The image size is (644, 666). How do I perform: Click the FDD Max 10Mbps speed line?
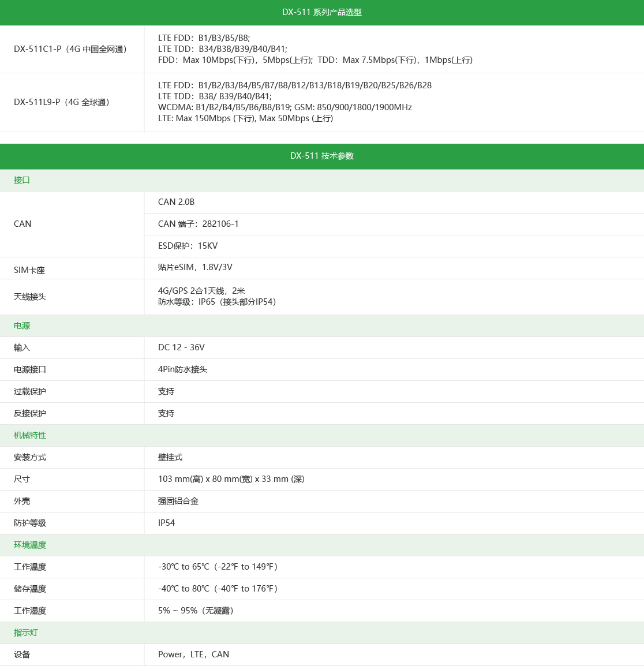[315, 60]
